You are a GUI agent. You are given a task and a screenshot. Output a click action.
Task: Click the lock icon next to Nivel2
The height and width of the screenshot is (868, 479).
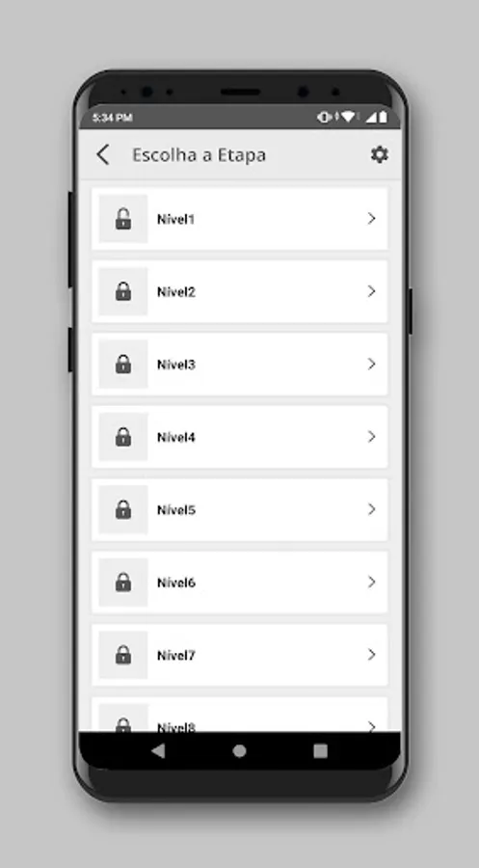[x=123, y=291]
